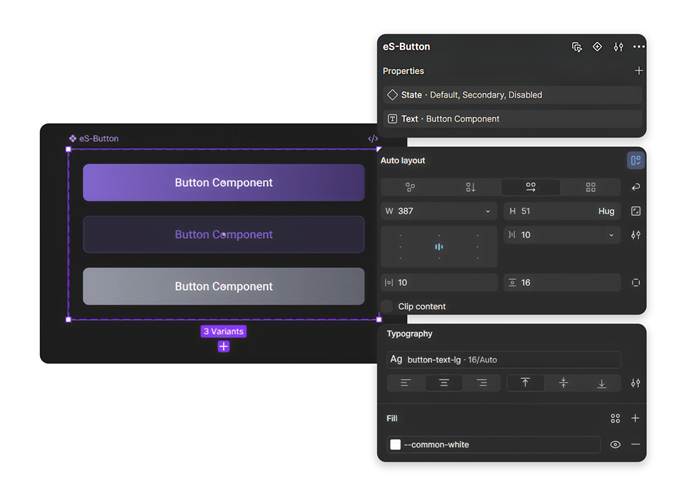Select the Text property row

click(512, 119)
